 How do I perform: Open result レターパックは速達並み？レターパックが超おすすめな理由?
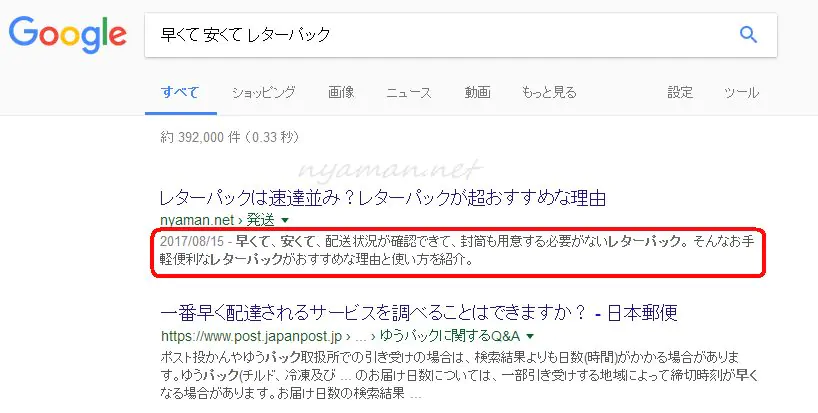383,198
